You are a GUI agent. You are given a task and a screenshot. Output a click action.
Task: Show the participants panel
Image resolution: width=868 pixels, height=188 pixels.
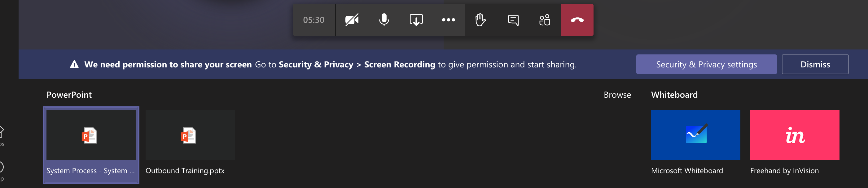point(545,20)
